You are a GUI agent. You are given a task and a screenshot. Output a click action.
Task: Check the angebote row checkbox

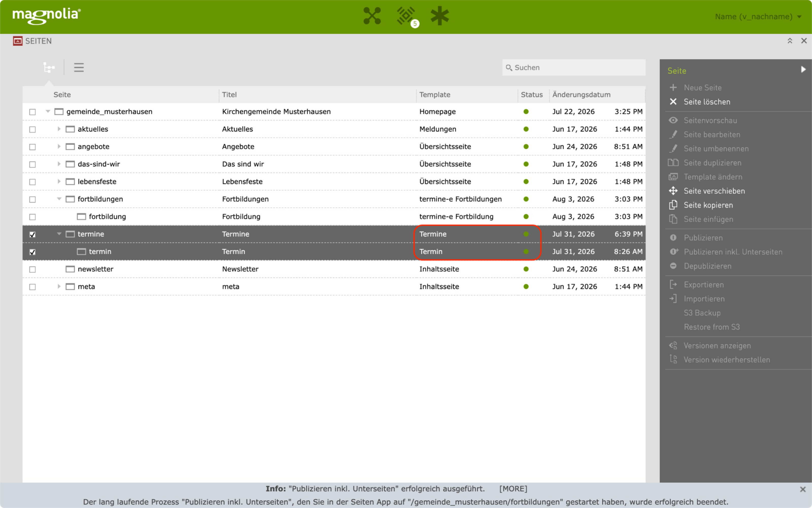click(x=32, y=147)
